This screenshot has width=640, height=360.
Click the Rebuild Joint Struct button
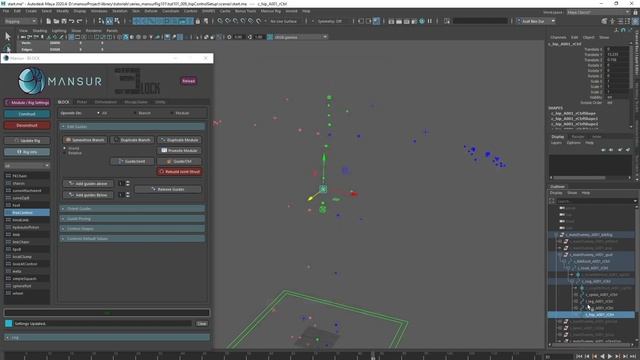point(180,171)
